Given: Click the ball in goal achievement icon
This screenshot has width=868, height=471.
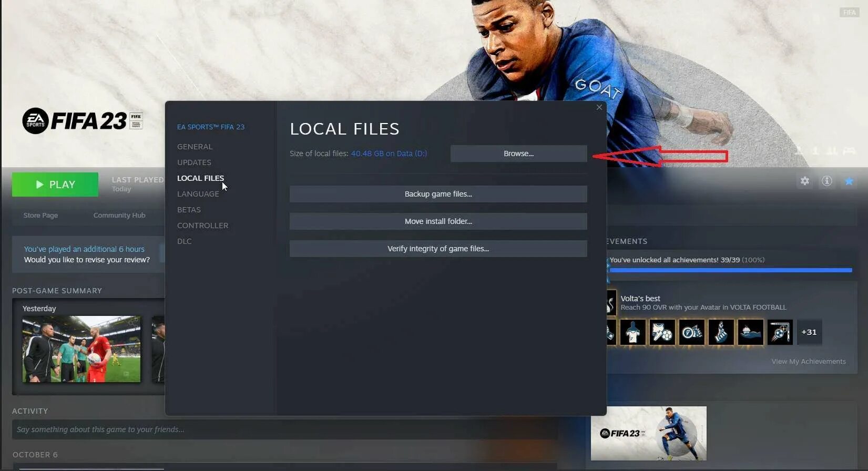Looking at the screenshot, I should (780, 332).
